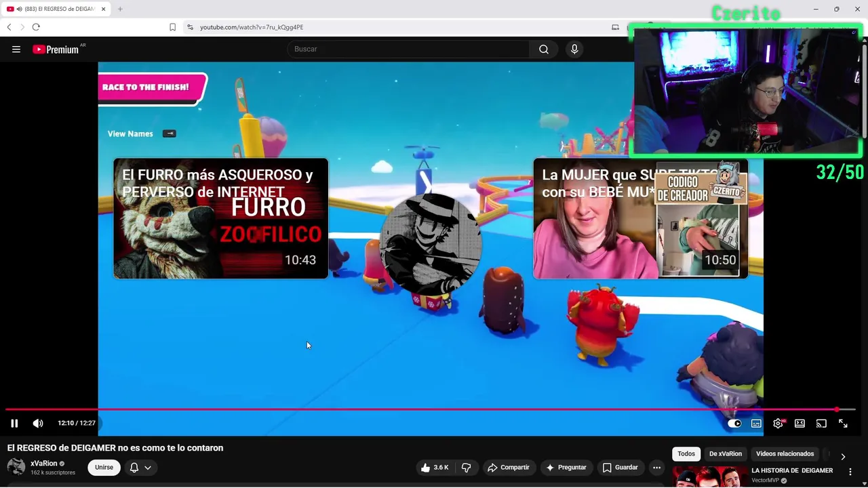This screenshot has height=488, width=868.
Task: Focus the Buscar search field
Action: tap(409, 49)
